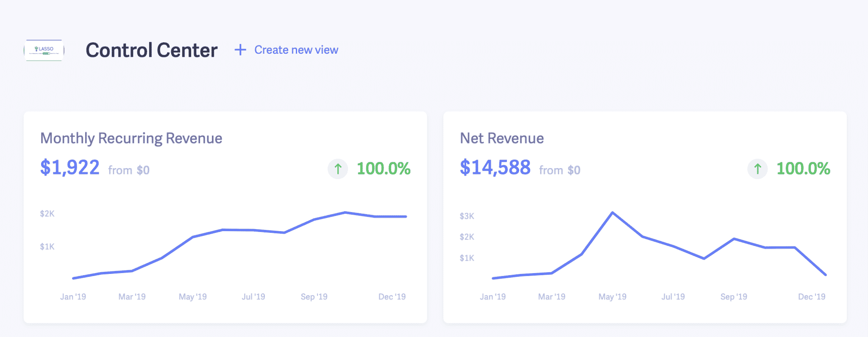
Task: Click the $2K axis label on MRR chart
Action: pos(47,214)
